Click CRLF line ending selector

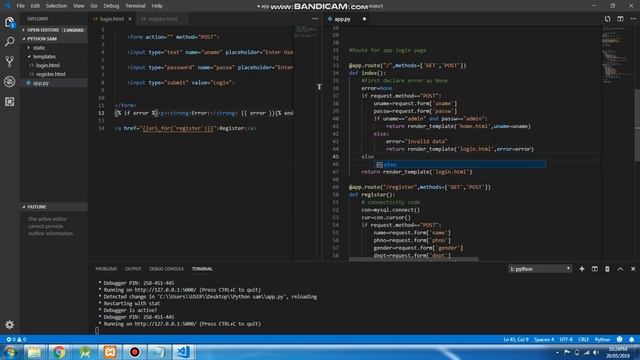[583, 339]
